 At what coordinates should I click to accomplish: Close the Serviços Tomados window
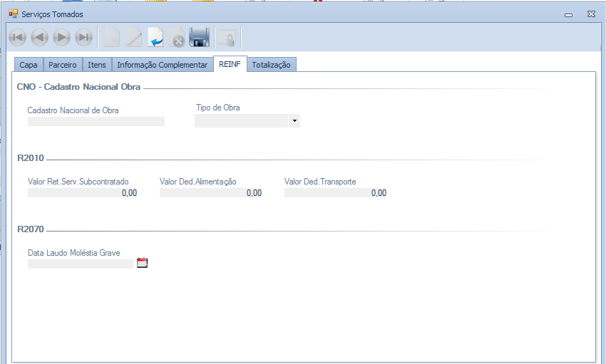click(591, 14)
